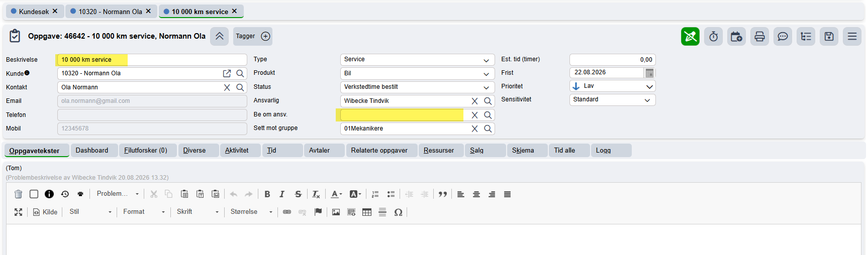
Task: Clear the Kontakt field Ola Normann
Action: (227, 87)
